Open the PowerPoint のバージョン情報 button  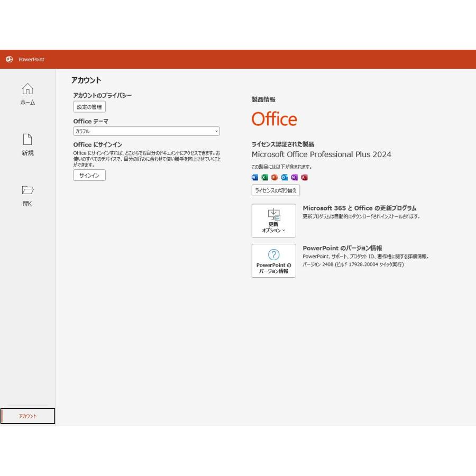(274, 261)
